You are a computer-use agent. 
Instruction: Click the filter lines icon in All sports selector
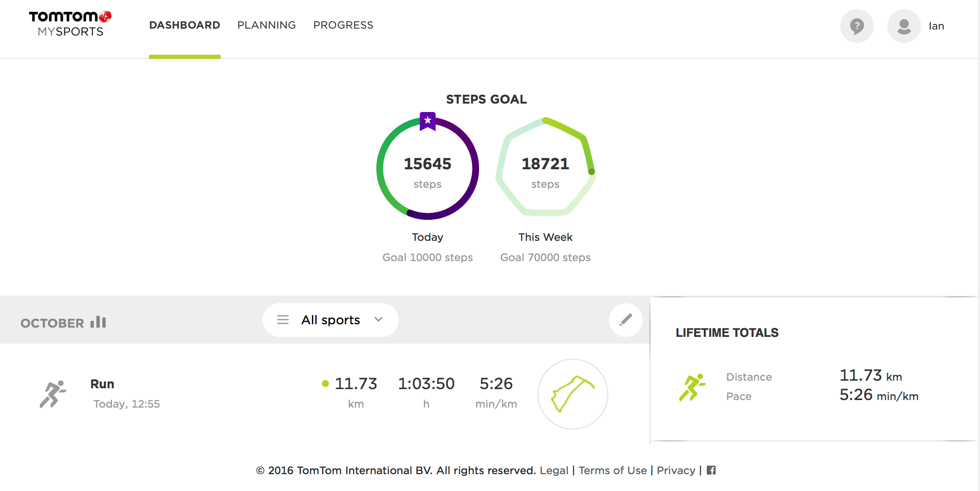coord(282,320)
